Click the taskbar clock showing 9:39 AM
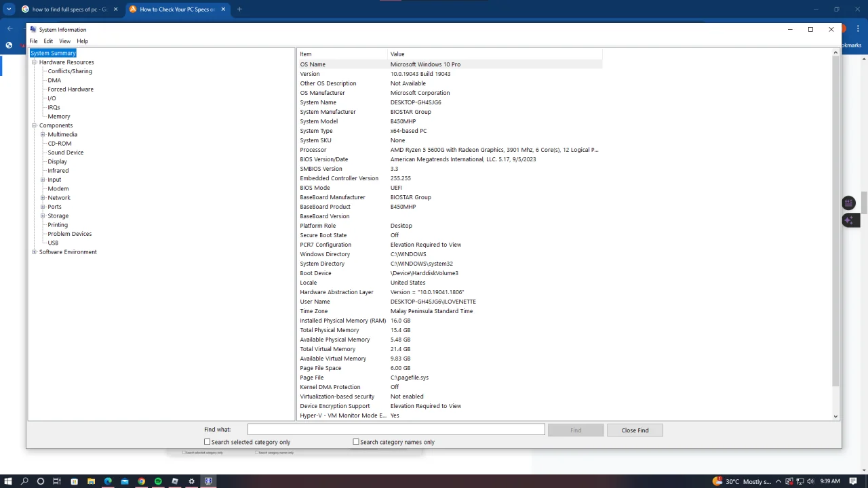 tap(830, 481)
